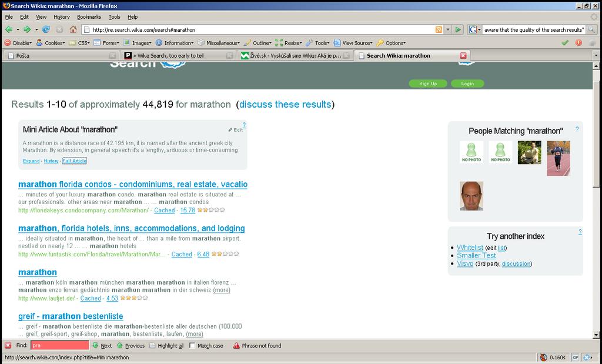Open the mini article History link
This screenshot has height=364, width=602.
coord(51,161)
